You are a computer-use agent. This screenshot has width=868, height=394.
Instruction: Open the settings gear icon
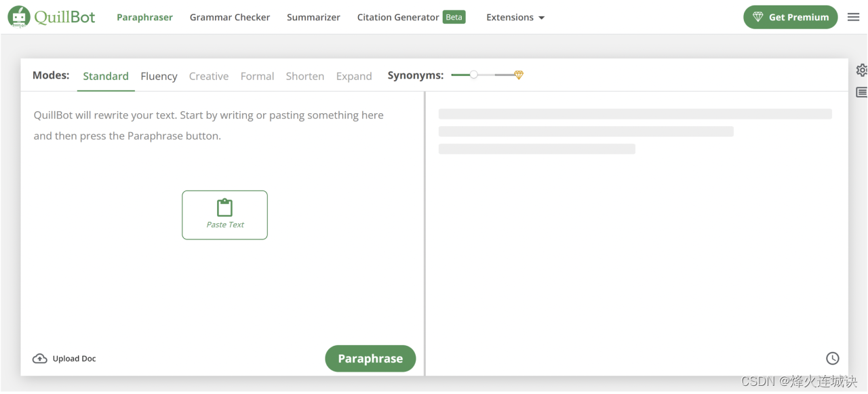coord(862,70)
